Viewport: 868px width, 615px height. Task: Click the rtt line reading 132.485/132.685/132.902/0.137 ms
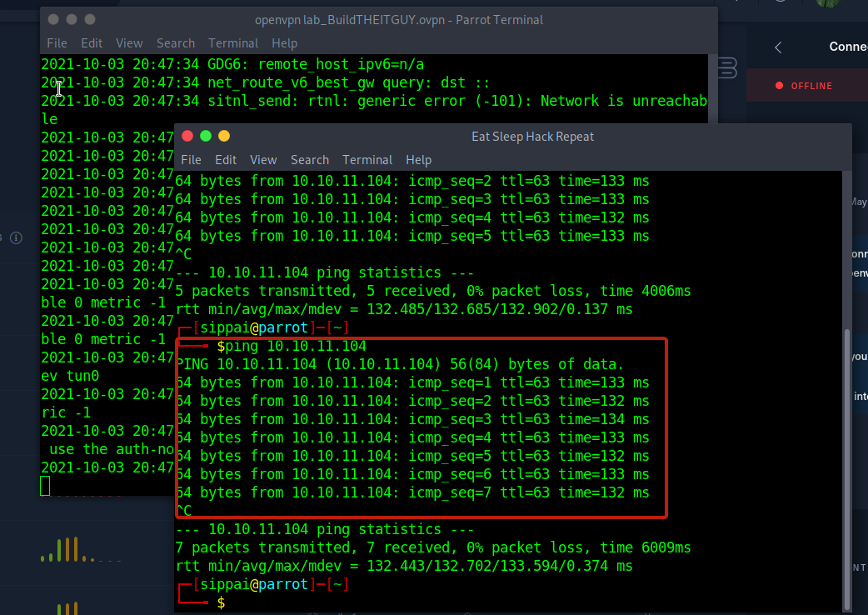coord(404,309)
